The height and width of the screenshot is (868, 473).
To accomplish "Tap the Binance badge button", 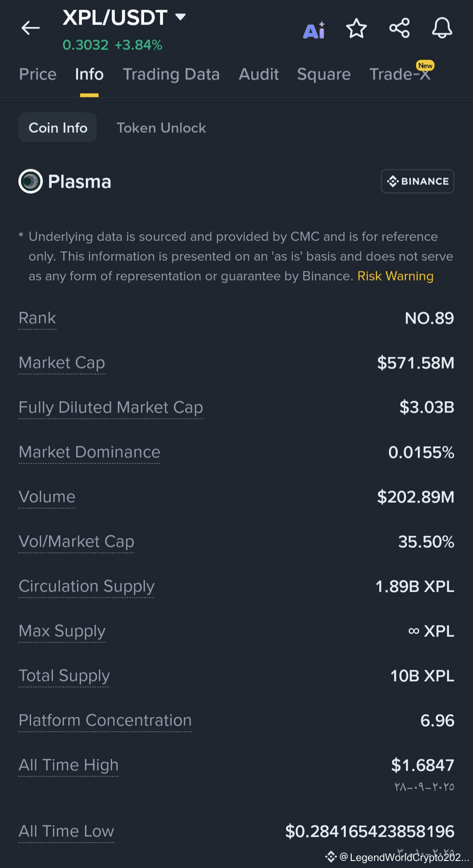I will (417, 181).
